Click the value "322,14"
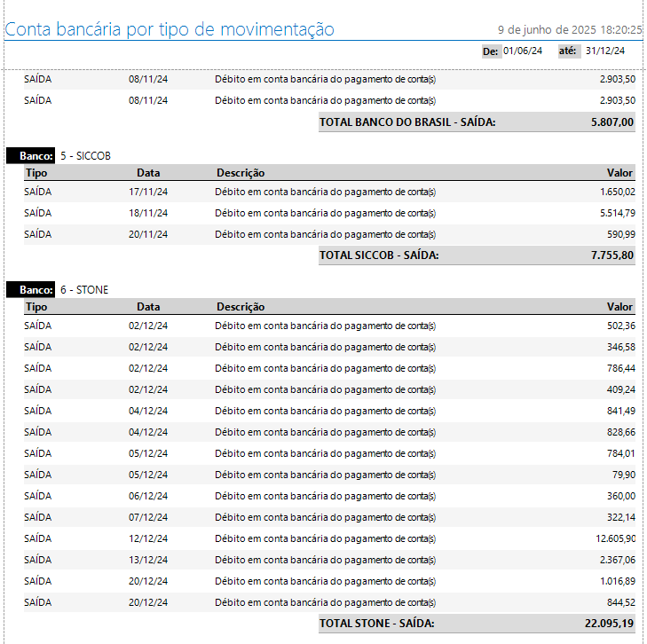 point(621,517)
